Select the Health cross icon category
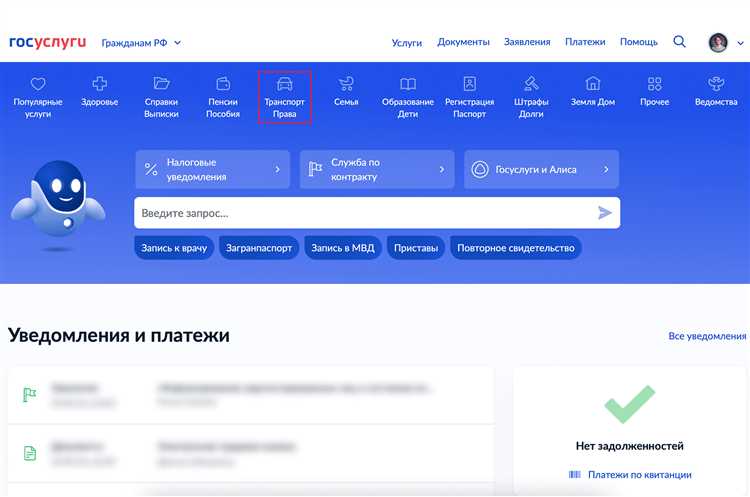750x497 pixels. pos(99,85)
